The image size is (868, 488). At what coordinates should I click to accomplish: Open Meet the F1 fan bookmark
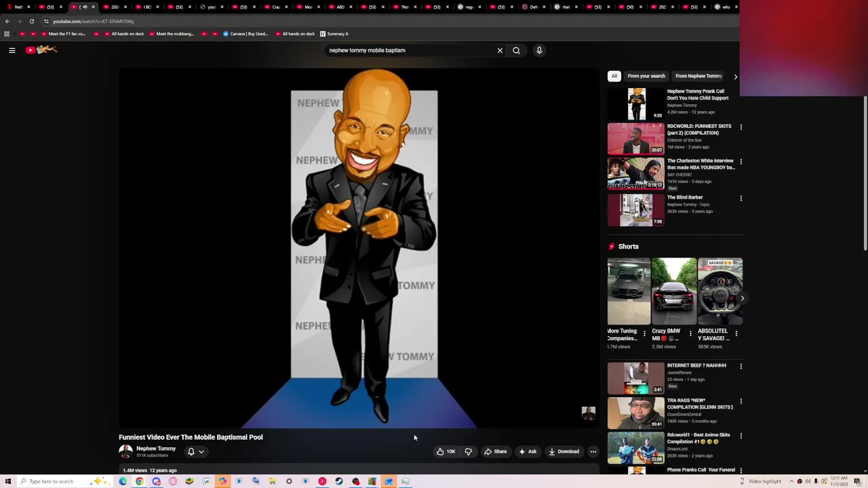tap(64, 34)
